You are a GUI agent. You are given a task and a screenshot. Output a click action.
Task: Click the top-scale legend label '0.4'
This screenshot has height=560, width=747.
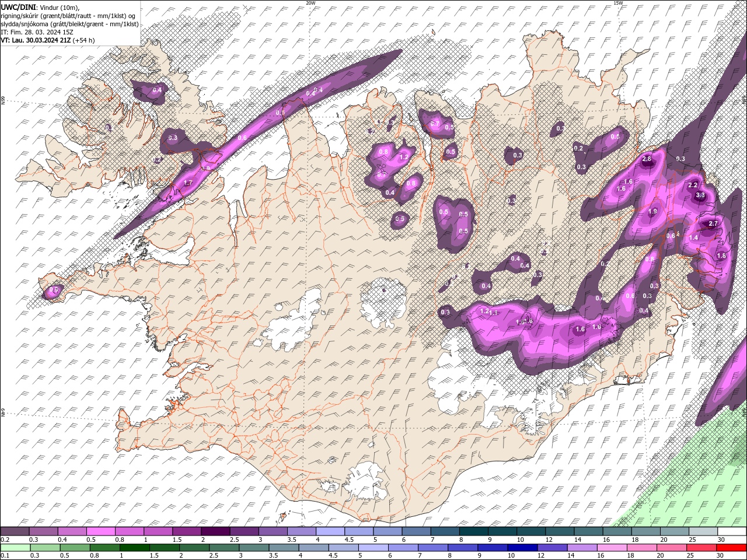pyautogui.click(x=62, y=540)
